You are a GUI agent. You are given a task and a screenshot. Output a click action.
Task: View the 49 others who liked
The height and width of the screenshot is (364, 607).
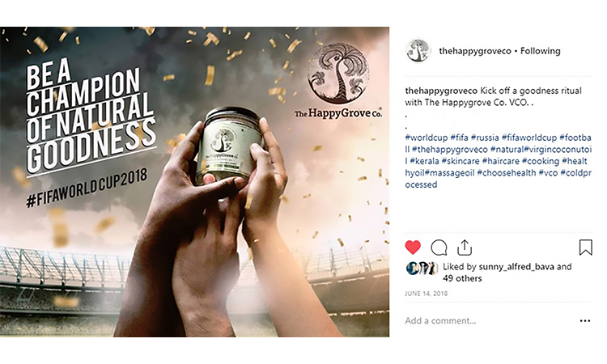tap(462, 278)
